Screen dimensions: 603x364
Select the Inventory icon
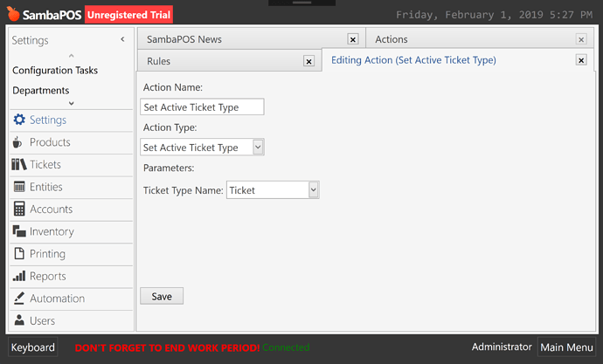click(19, 231)
